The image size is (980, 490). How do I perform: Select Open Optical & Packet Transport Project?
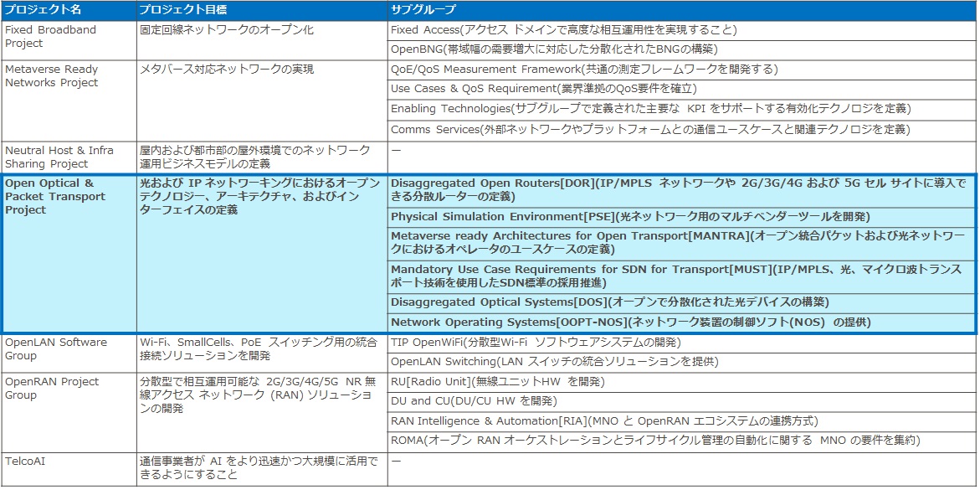coord(69,254)
